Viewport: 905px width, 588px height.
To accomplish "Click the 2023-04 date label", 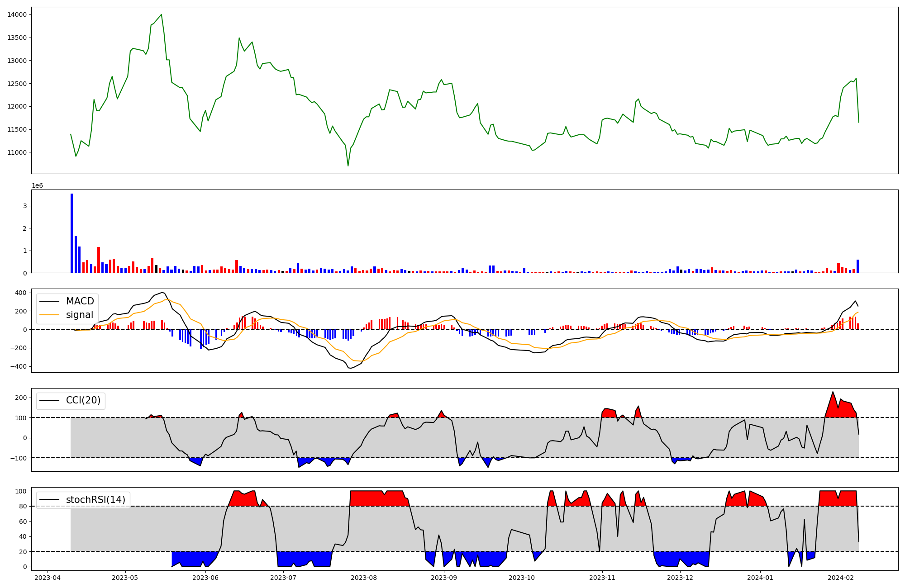I will pos(48,578).
